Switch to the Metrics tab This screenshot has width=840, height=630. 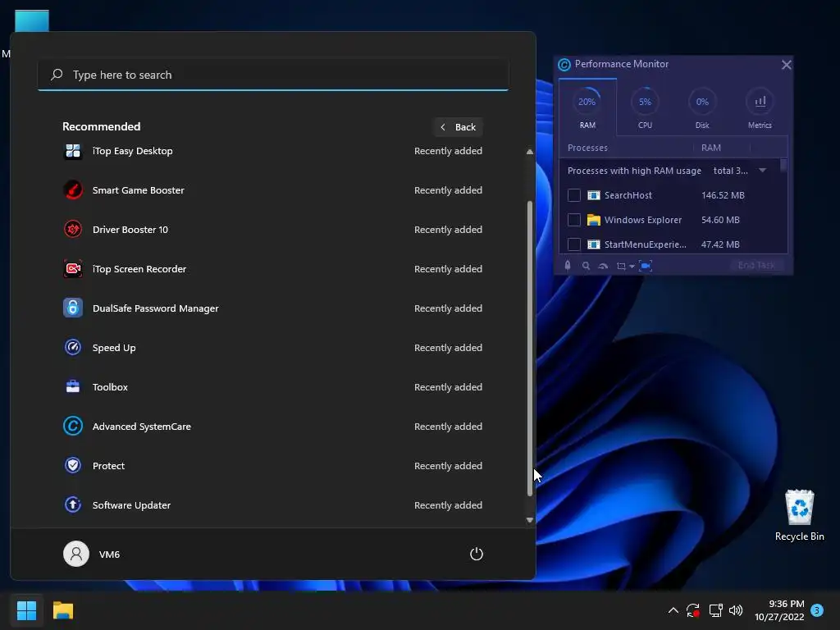coord(760,107)
